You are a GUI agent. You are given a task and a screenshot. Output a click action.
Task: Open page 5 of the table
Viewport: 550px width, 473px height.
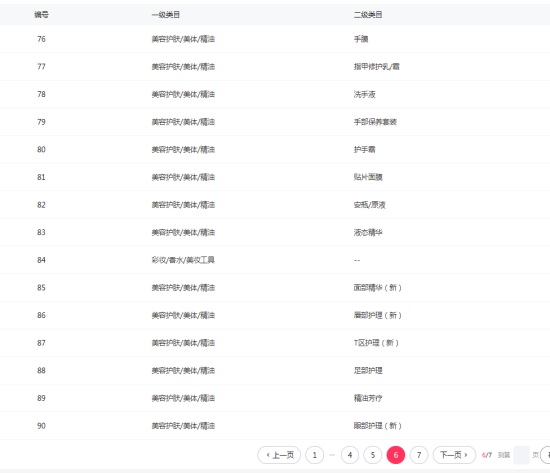coord(373,455)
